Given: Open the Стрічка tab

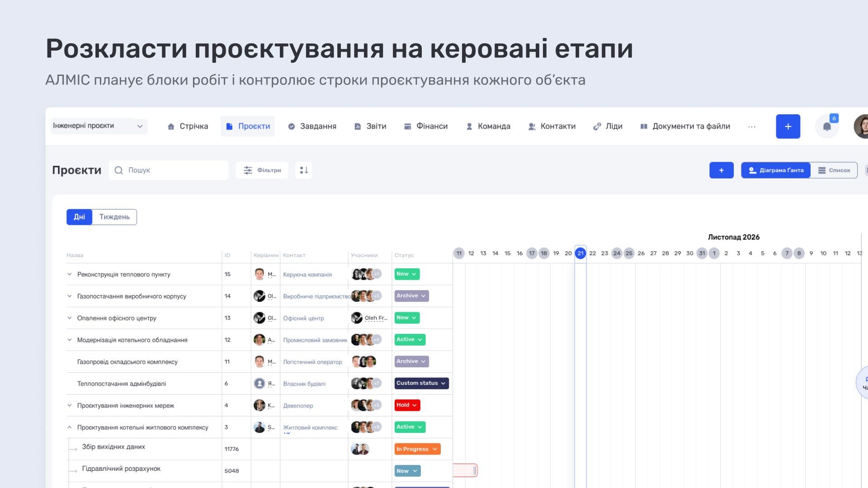Looking at the screenshot, I should pyautogui.click(x=188, y=127).
